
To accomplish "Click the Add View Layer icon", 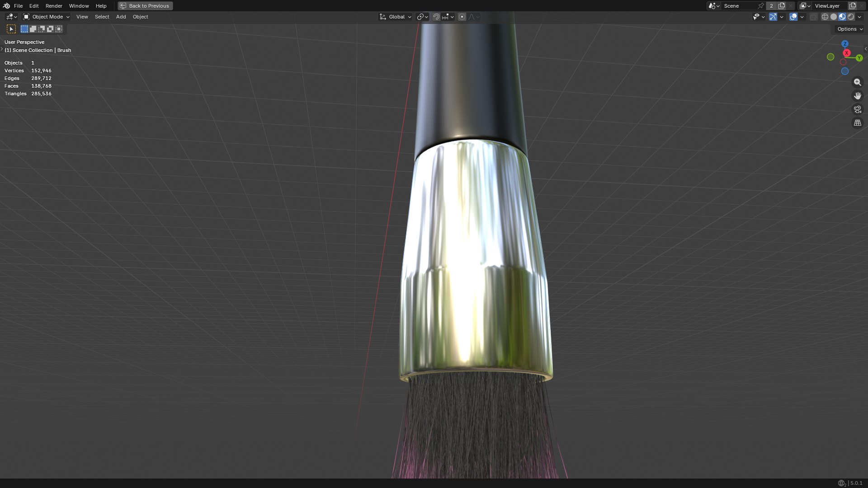I will point(853,6).
